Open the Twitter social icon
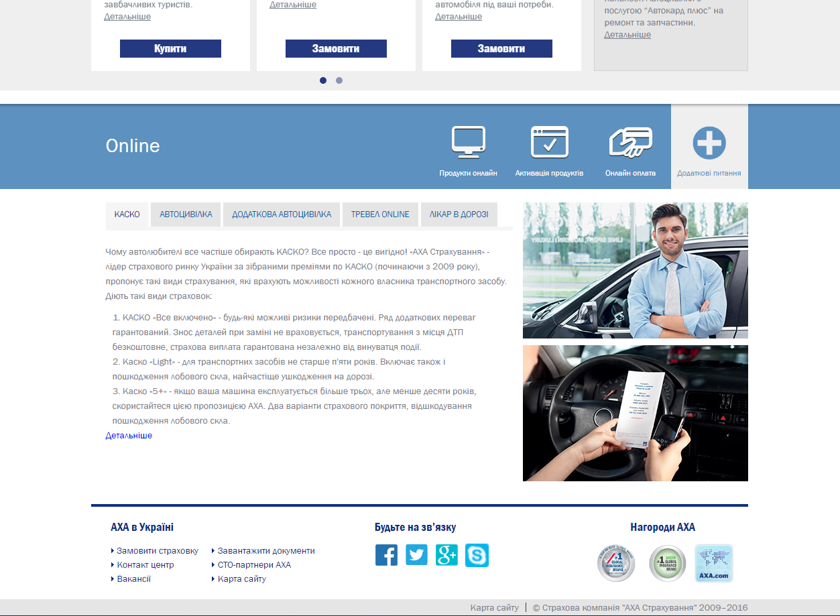The image size is (840, 616). tap(416, 555)
